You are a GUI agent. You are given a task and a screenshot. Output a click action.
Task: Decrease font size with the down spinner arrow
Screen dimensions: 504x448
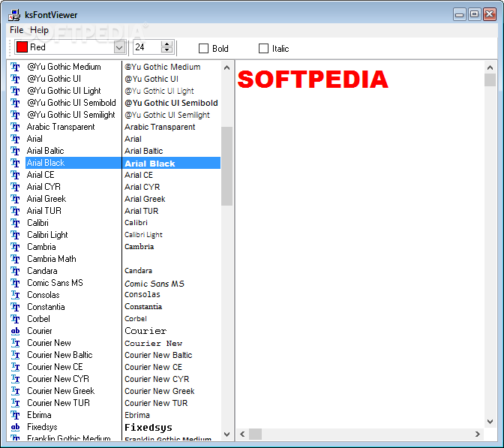point(166,50)
